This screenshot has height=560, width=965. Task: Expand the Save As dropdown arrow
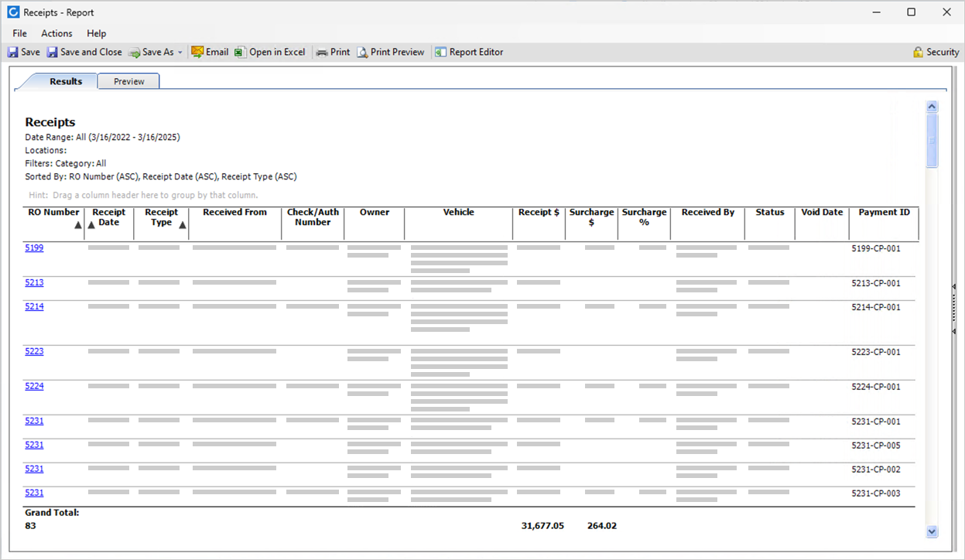pyautogui.click(x=180, y=53)
